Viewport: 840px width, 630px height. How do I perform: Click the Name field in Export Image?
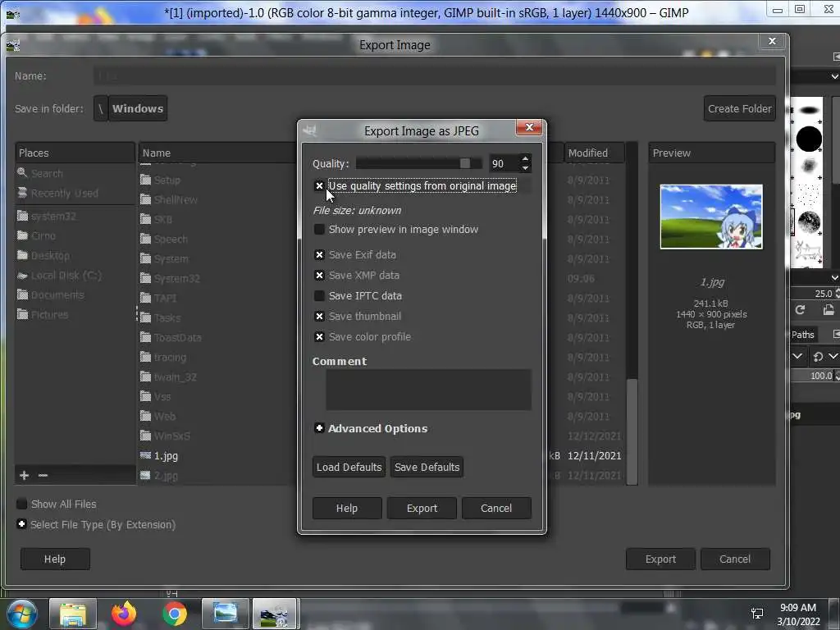pyautogui.click(x=435, y=76)
